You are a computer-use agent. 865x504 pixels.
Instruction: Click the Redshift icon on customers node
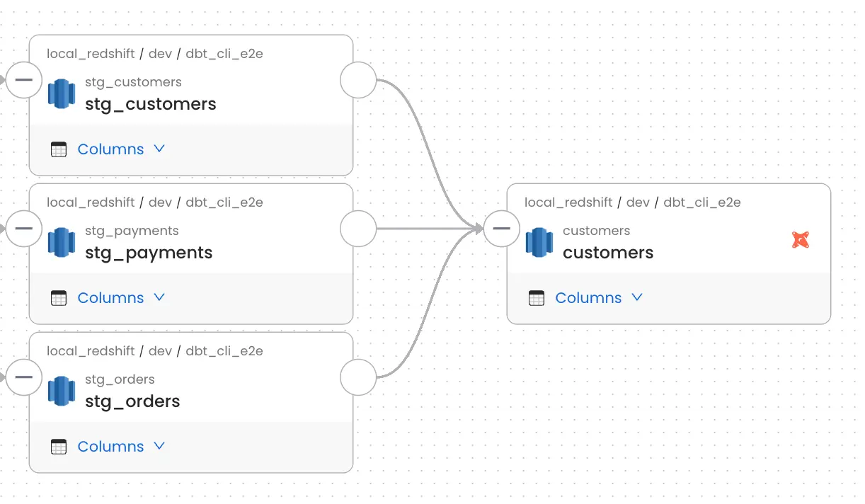coord(539,243)
